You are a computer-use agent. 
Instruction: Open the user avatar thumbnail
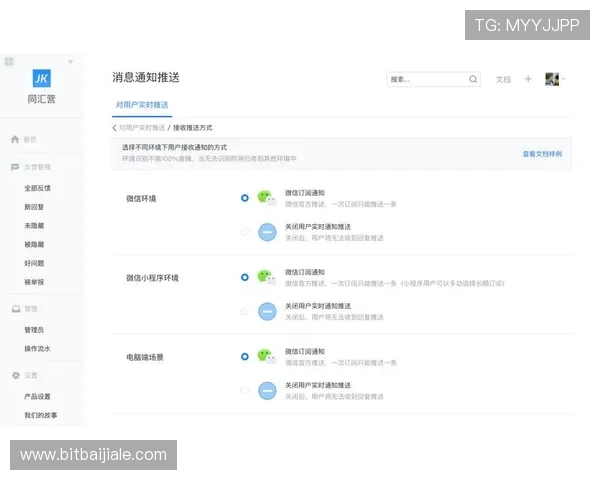point(552,79)
